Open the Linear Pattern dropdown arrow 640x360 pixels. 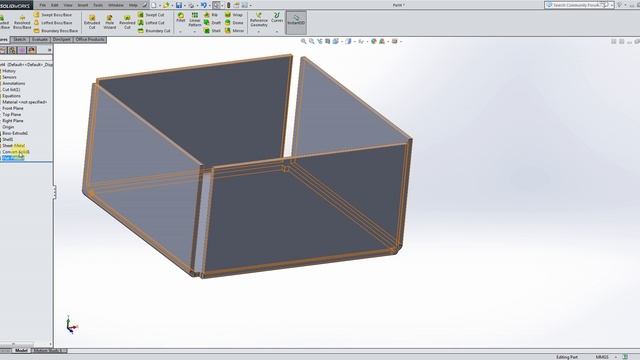tap(195, 31)
